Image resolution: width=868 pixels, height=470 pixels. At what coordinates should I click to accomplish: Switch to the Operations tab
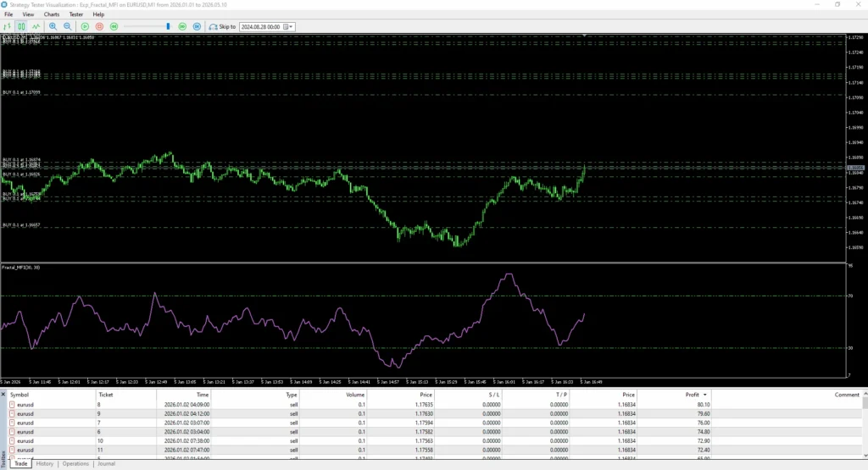[75, 464]
